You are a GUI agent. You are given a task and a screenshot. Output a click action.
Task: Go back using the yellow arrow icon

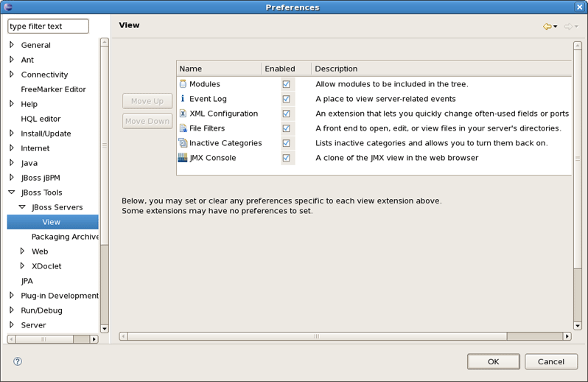[547, 27]
